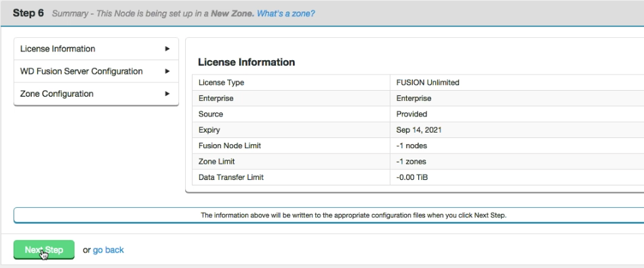Click the Data Transfer Limit label
This screenshot has height=268, width=644.
(230, 178)
